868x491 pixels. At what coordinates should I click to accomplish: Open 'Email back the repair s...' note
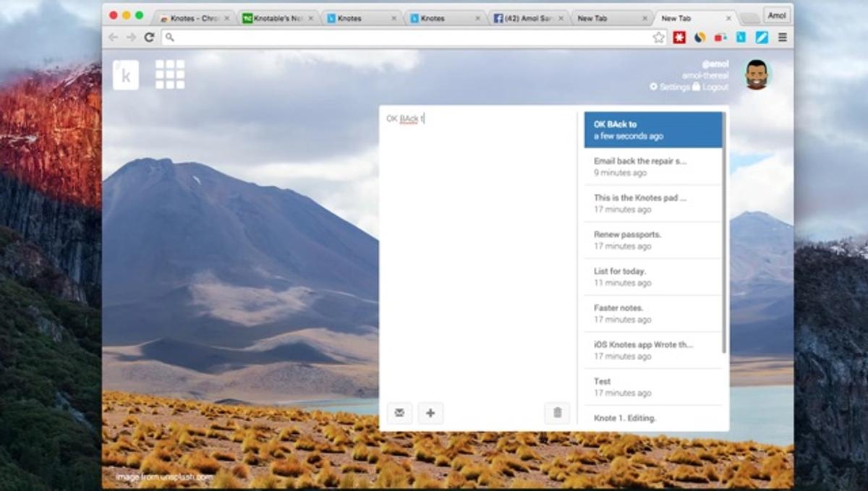[653, 166]
